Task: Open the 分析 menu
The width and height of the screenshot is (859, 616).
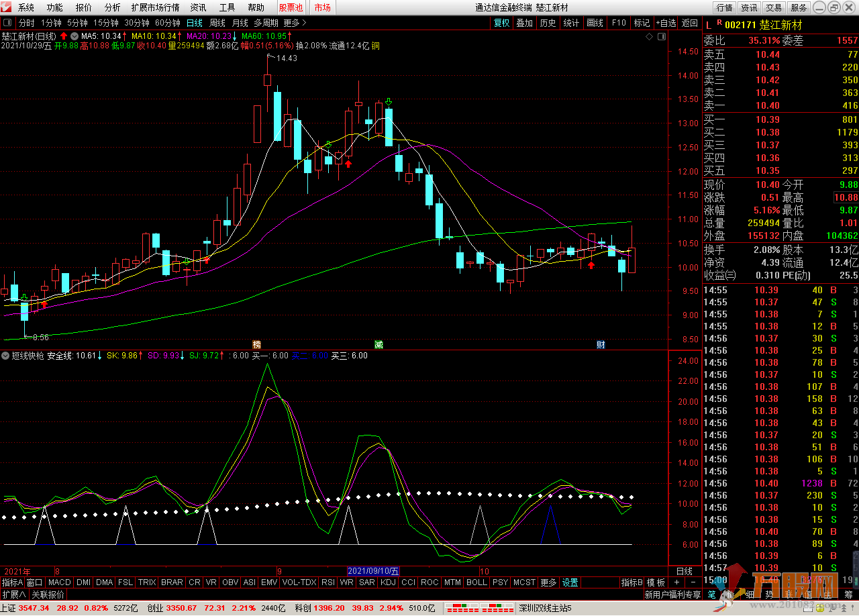Action: (x=113, y=7)
